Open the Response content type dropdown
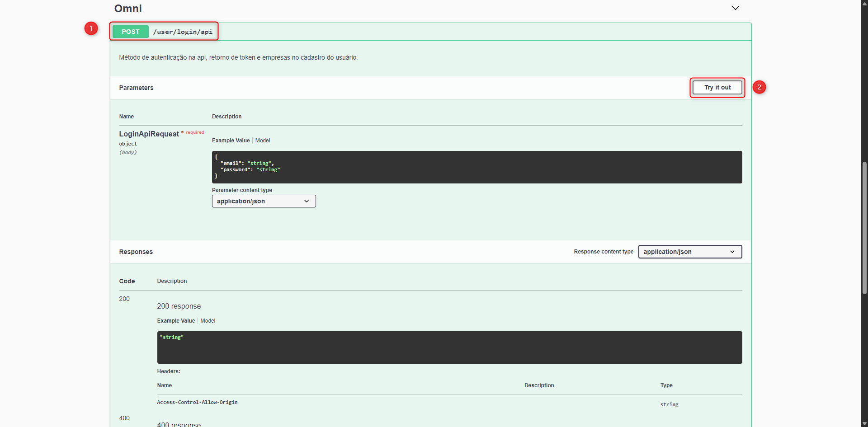Screen dimensions: 868x427 click(x=689, y=252)
